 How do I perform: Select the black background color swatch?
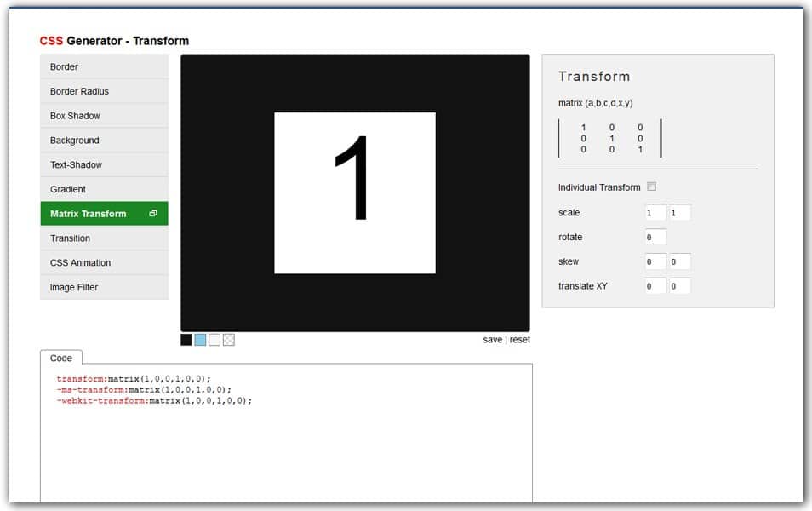[186, 340]
